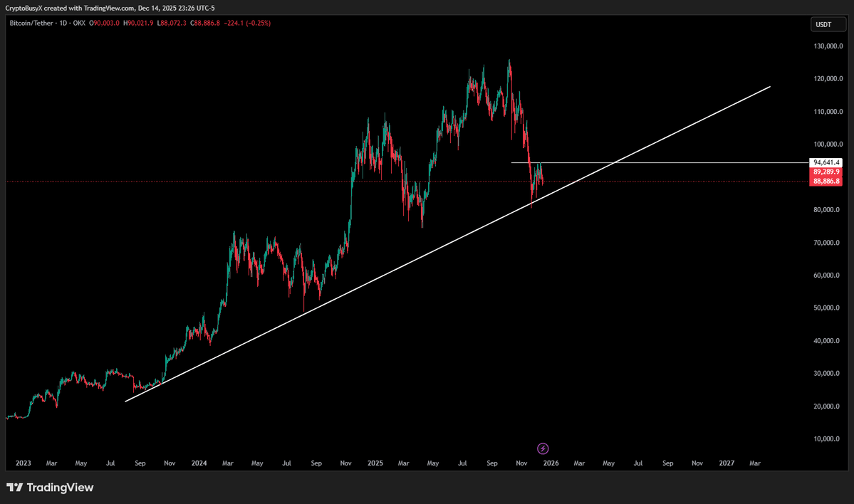
Task: Click the 130,000.0 price axis label
Action: pos(828,47)
